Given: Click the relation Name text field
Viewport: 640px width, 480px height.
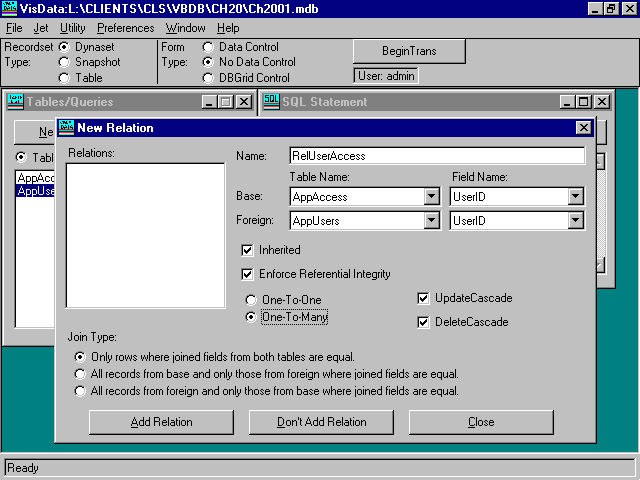Looking at the screenshot, I should pos(421,156).
